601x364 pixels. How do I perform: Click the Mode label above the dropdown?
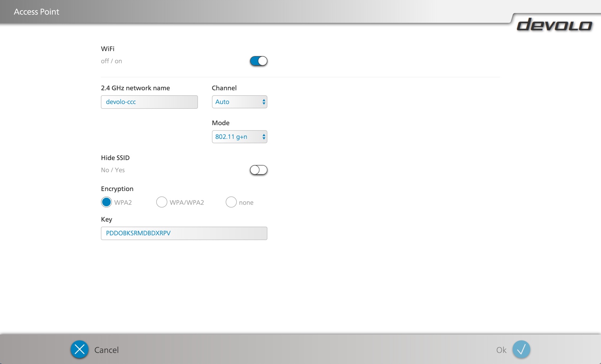click(x=221, y=123)
